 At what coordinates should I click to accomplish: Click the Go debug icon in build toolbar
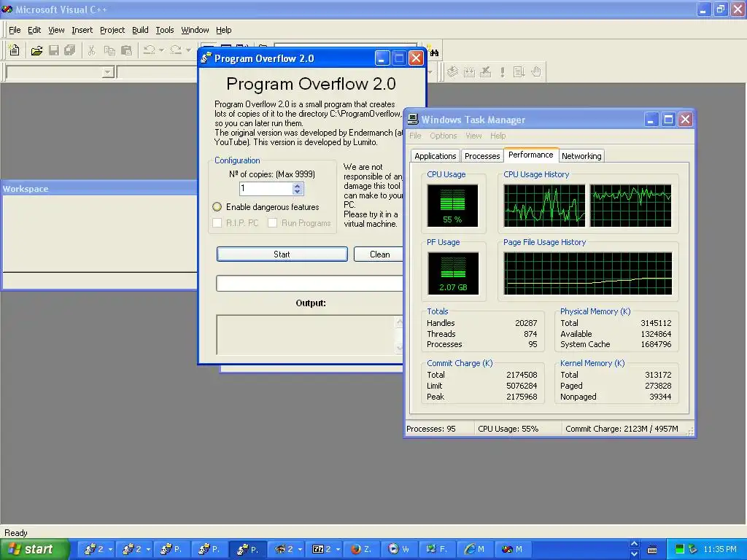pos(519,72)
